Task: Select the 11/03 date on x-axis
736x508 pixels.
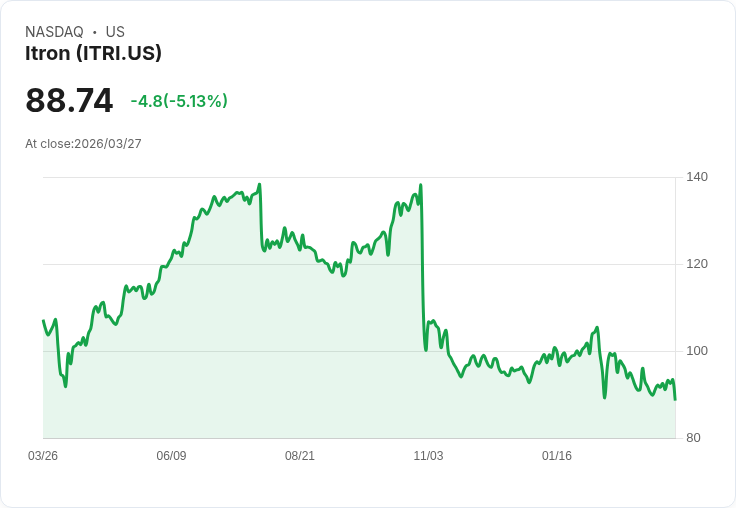Action: coord(428,456)
